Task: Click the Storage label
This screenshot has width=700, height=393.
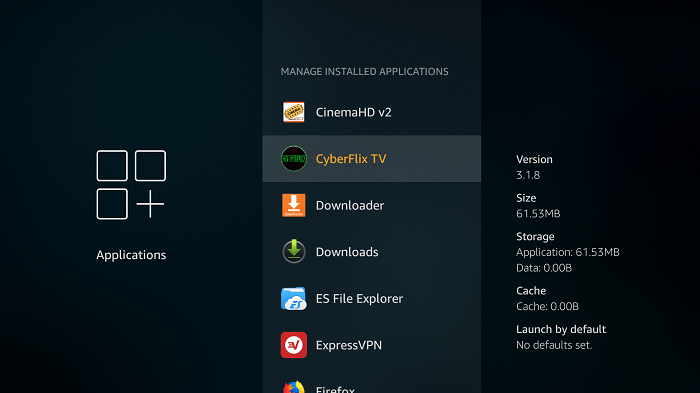Action: (535, 237)
